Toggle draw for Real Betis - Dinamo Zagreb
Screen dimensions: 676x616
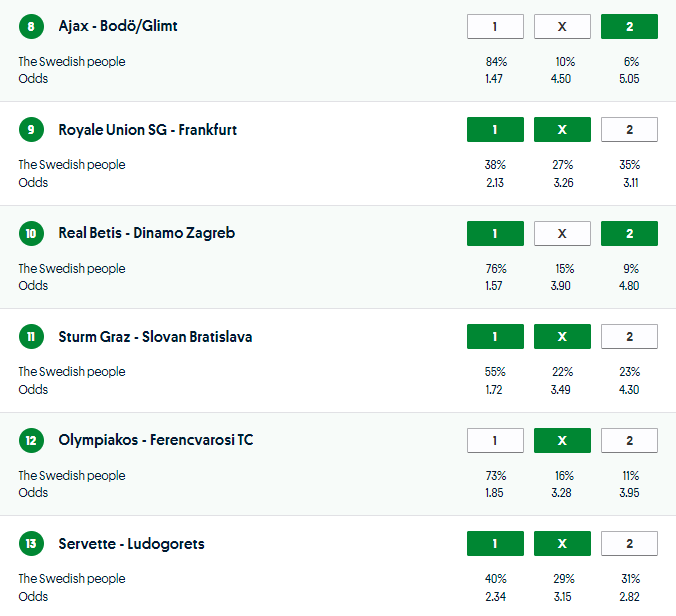click(x=562, y=233)
